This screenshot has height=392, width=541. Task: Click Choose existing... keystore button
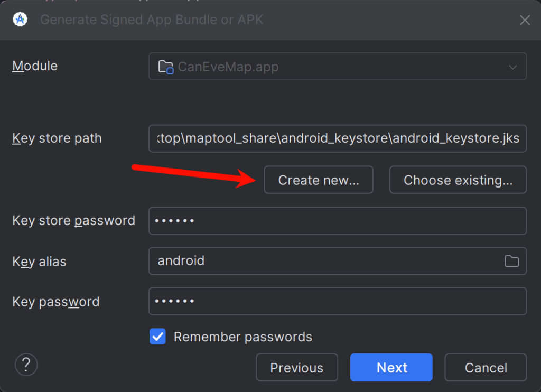(458, 180)
